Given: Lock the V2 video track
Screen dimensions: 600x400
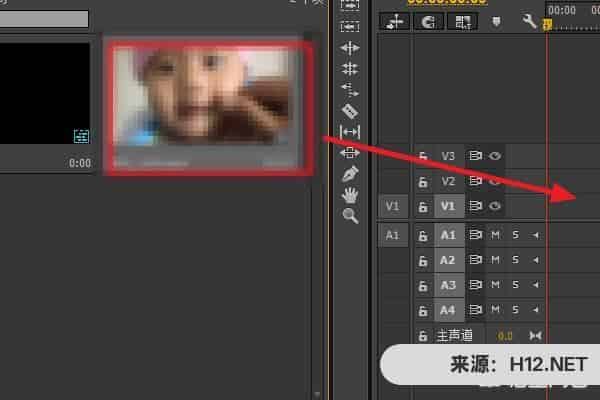Looking at the screenshot, I should click(x=423, y=181).
